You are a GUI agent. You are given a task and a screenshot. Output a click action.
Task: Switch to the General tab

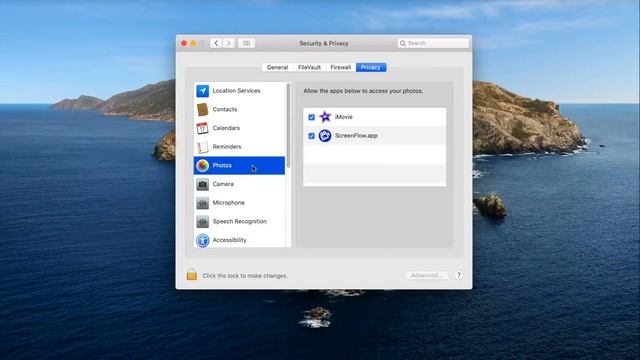pos(278,67)
